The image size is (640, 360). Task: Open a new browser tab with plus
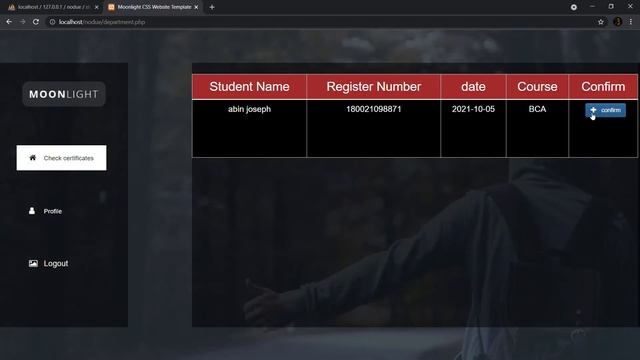[212, 7]
